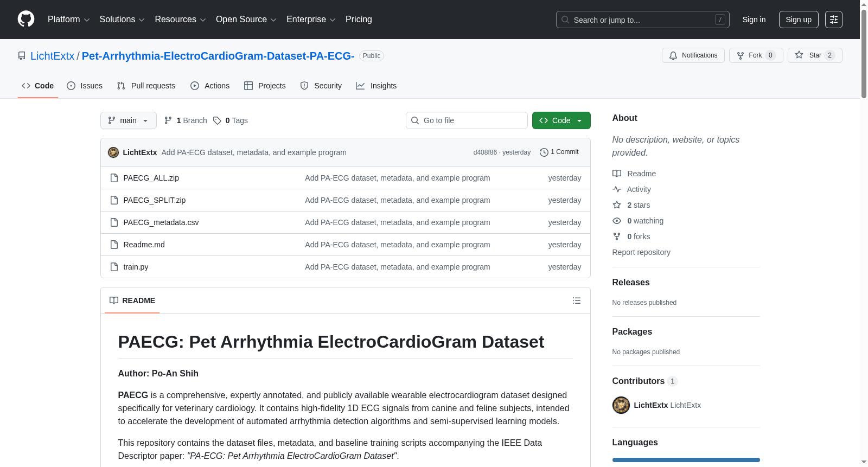Open the main branch selector dropdown
The image size is (868, 467).
(x=129, y=120)
